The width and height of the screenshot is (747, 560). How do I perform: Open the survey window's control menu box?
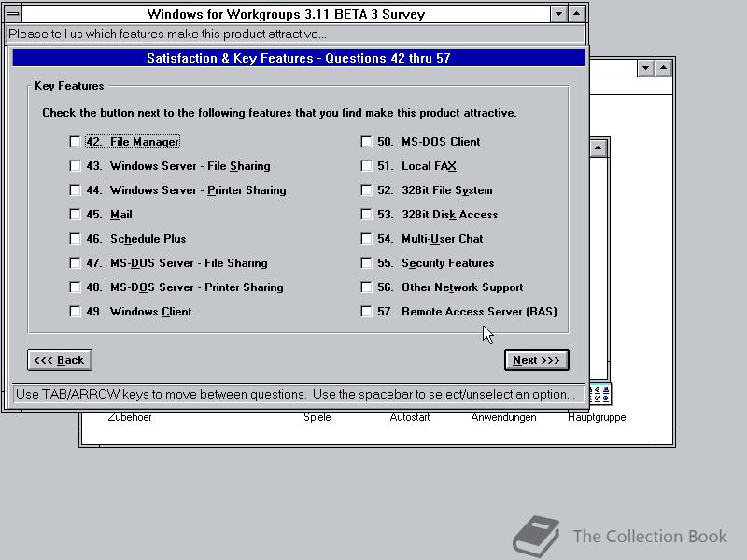[x=13, y=14]
